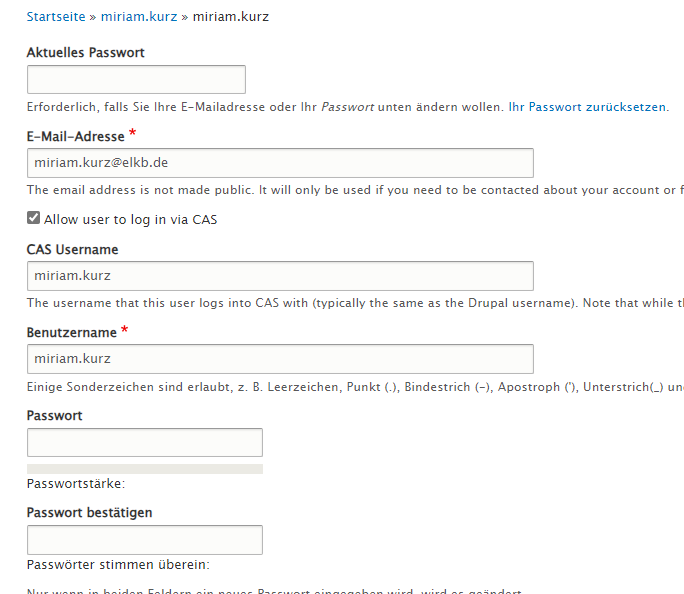Click the Passwort bestätigen input field
The image size is (684, 594).
pos(145,540)
